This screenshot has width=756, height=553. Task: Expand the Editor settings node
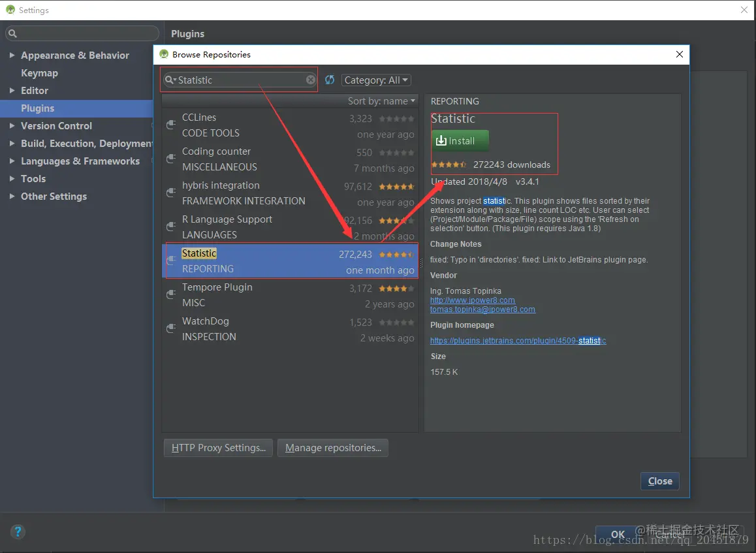(12, 90)
